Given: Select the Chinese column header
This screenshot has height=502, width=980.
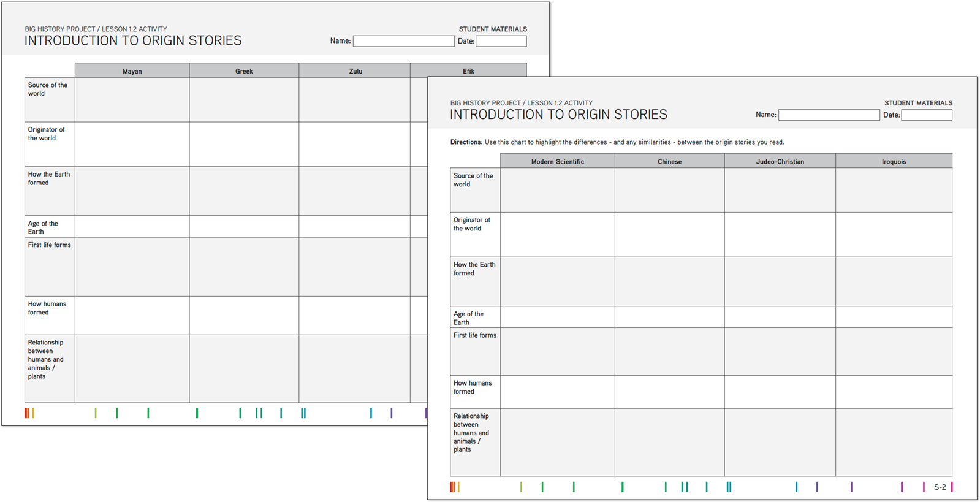Looking at the screenshot, I should [x=669, y=161].
